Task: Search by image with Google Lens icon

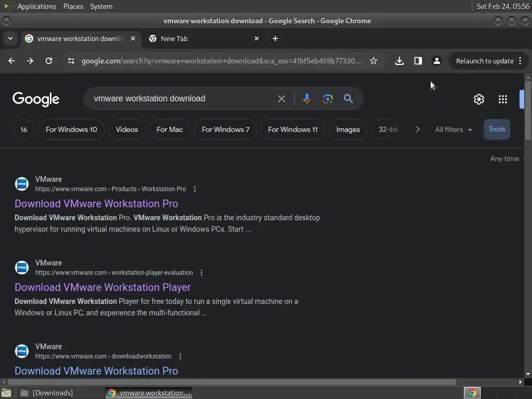Action: [328, 99]
